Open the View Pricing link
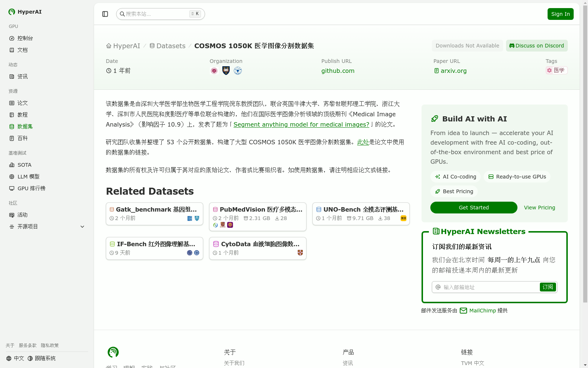The image size is (588, 368). point(539,208)
